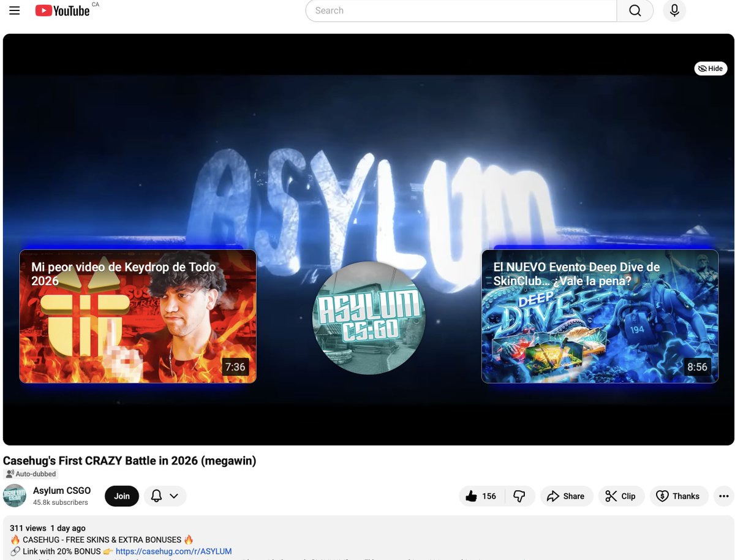This screenshot has height=560, width=735.
Task: Click the 8:56 duration badge
Action: tap(697, 367)
